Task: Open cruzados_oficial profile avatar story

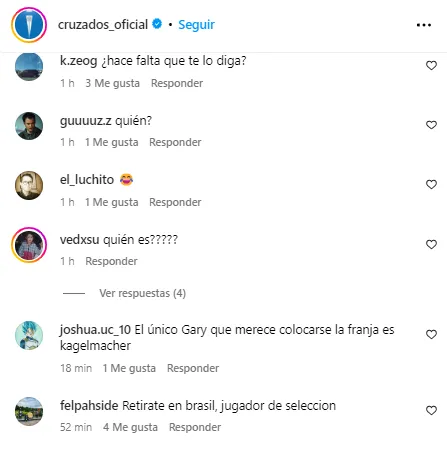Action: pos(29,25)
